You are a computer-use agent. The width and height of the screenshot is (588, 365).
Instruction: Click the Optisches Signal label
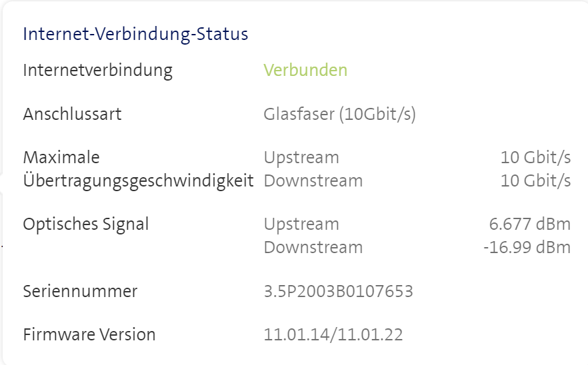86,224
